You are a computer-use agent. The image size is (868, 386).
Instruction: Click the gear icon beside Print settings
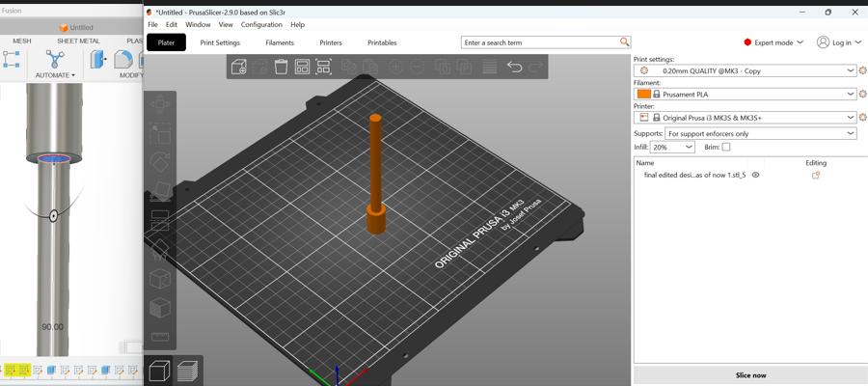862,70
